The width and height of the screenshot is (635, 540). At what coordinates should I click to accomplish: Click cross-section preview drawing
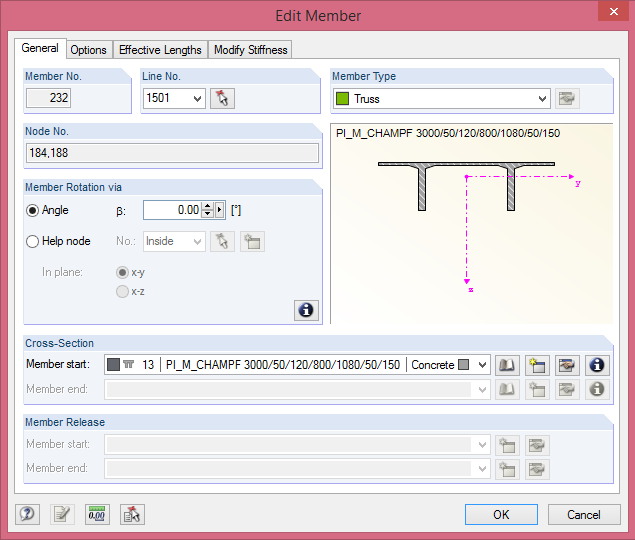pos(472,224)
